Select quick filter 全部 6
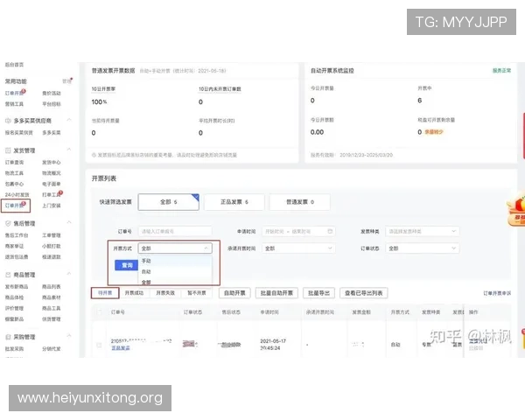The width and height of the screenshot is (525, 420). 169,202
